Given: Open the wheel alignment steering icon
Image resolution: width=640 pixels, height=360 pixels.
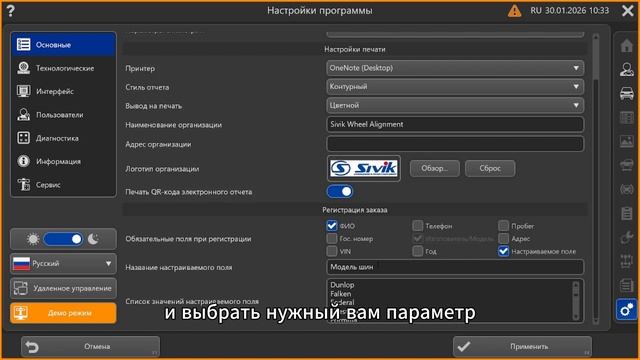Looking at the screenshot, I should (x=627, y=189).
